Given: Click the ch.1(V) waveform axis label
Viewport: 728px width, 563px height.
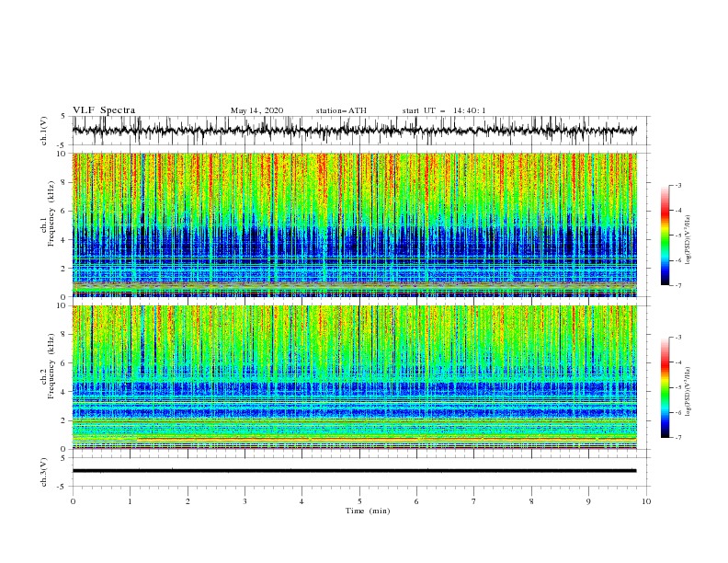Looking at the screenshot, I should tap(44, 131).
